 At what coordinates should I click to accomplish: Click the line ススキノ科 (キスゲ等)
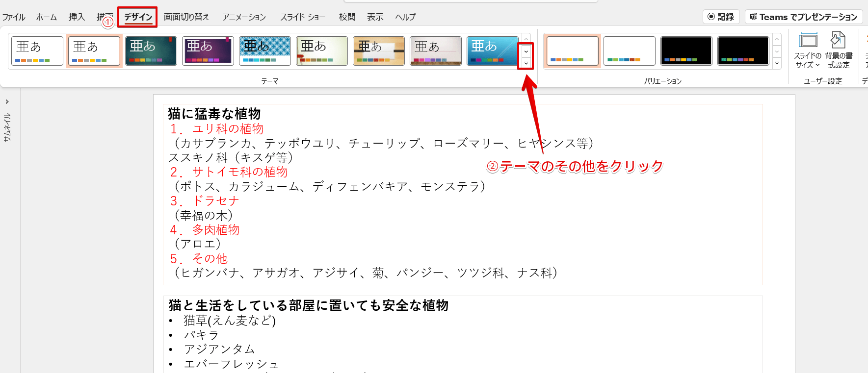point(231,158)
